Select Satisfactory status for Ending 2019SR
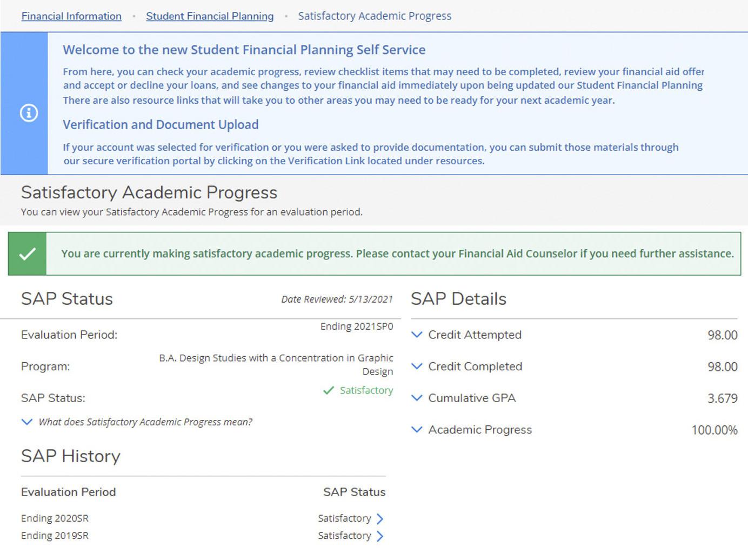This screenshot has width=748, height=560. [x=344, y=536]
